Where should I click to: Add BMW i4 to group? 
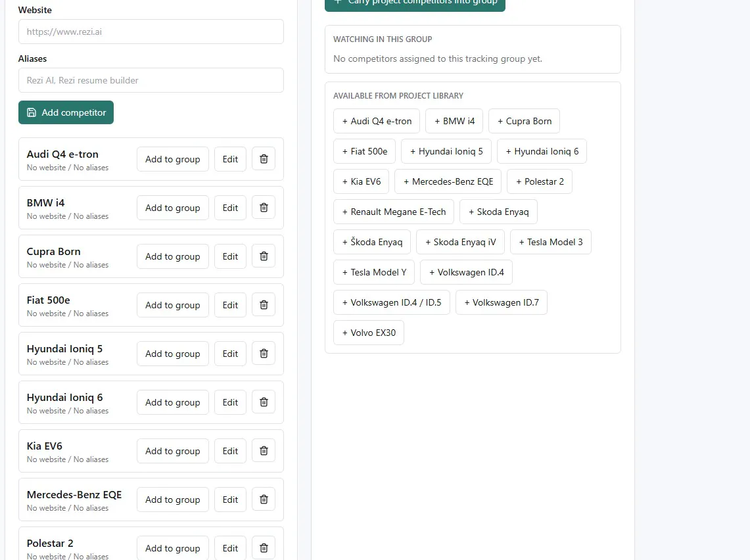173,208
